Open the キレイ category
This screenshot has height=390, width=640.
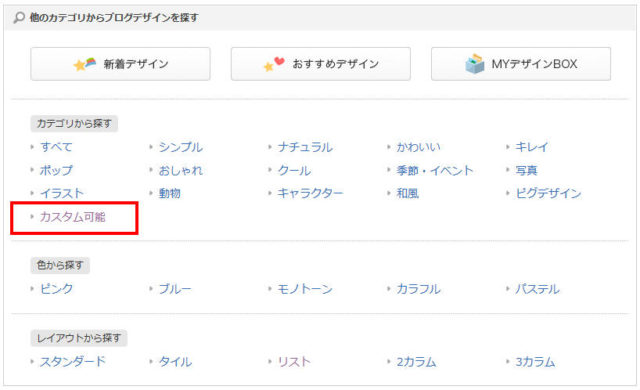click(x=531, y=147)
